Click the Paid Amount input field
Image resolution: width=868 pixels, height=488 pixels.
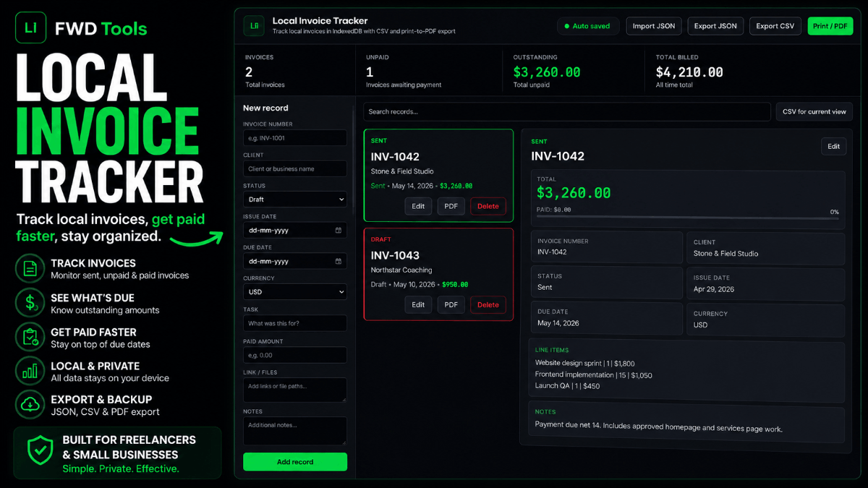click(x=295, y=355)
